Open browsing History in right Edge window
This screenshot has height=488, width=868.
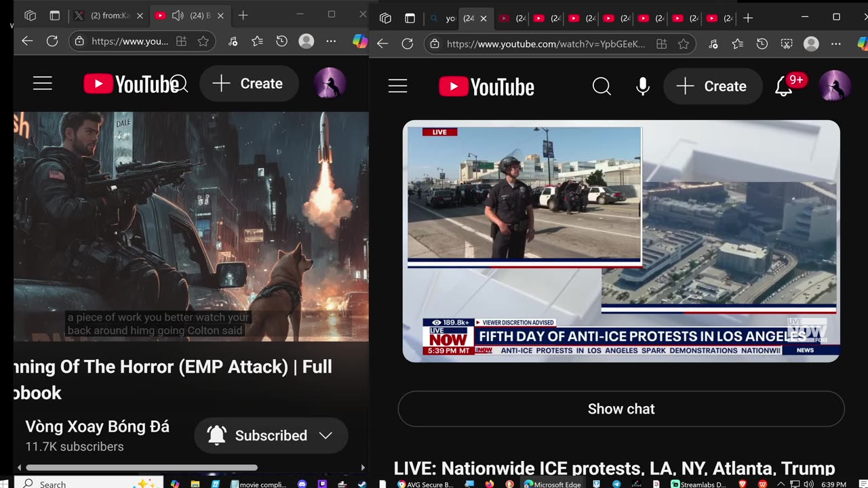(762, 44)
